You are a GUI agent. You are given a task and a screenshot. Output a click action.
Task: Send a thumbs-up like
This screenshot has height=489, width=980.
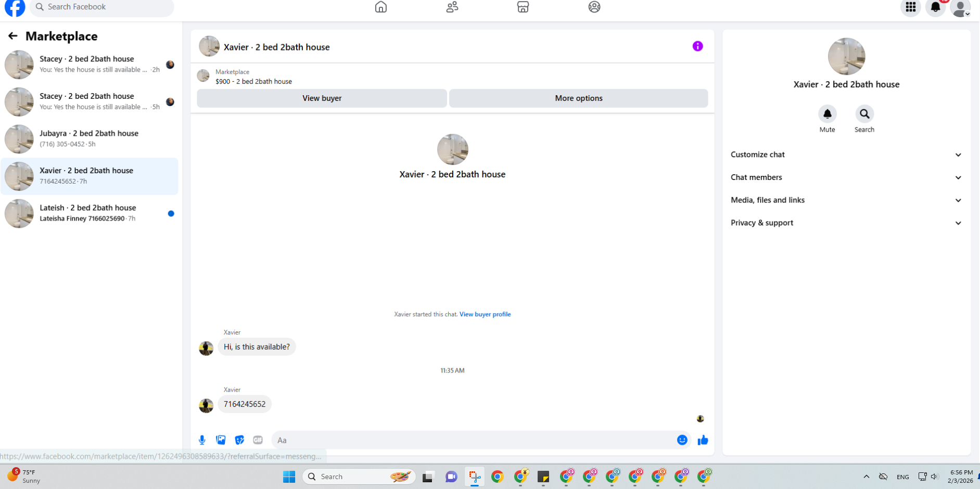[x=703, y=440]
